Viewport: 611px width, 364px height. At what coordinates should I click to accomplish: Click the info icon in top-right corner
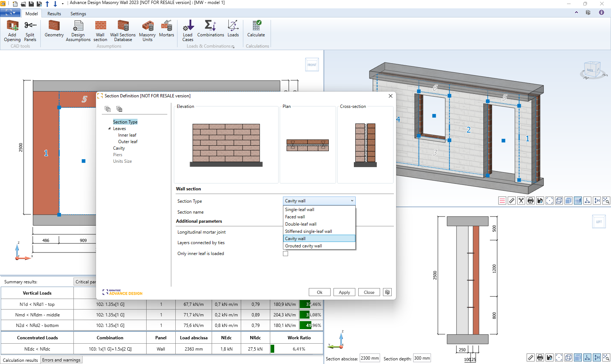(x=602, y=12)
